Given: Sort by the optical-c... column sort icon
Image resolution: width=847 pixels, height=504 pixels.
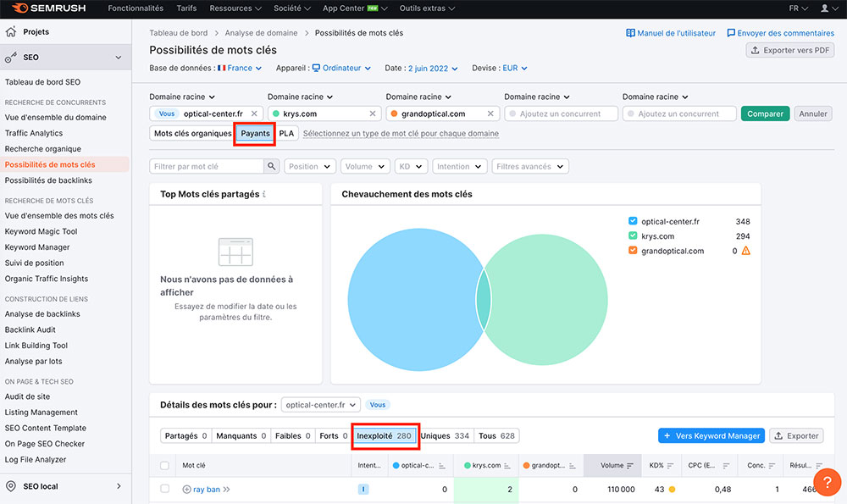Looking at the screenshot, I should coord(442,466).
